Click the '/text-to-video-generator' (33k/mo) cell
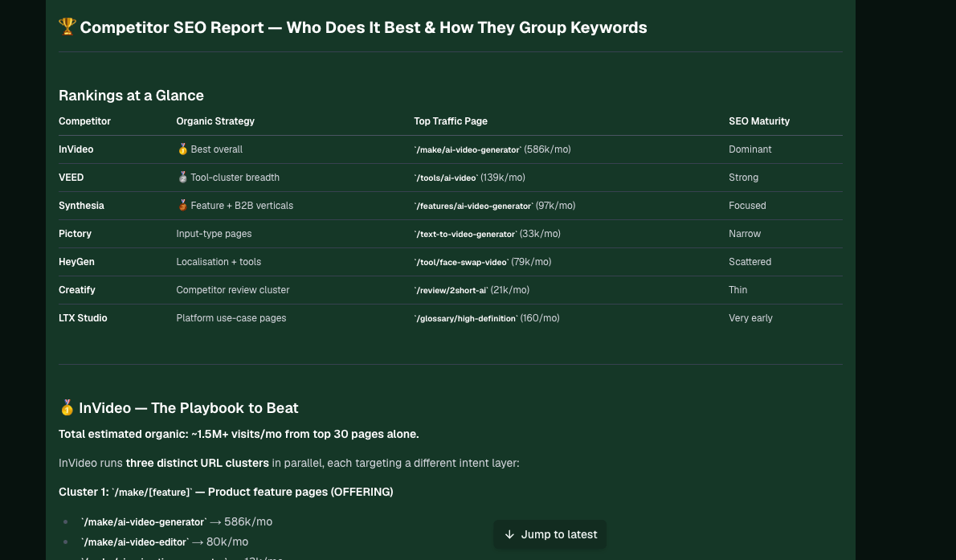This screenshot has width=956, height=560. tap(487, 234)
